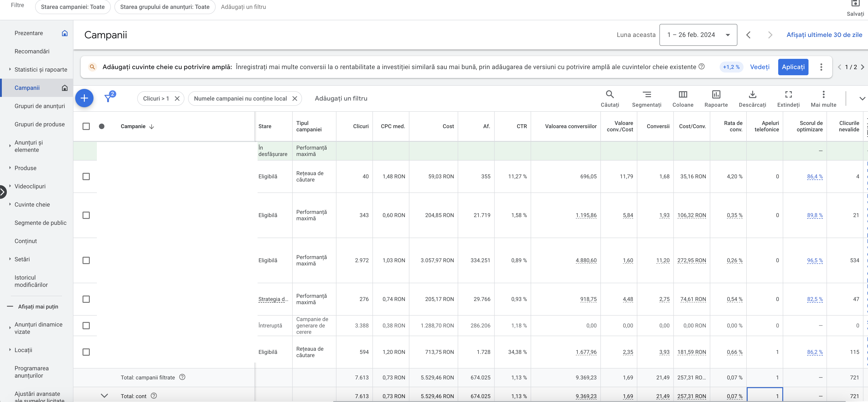Click help icon beside Total: cont
The image size is (868, 402).
coord(154,396)
